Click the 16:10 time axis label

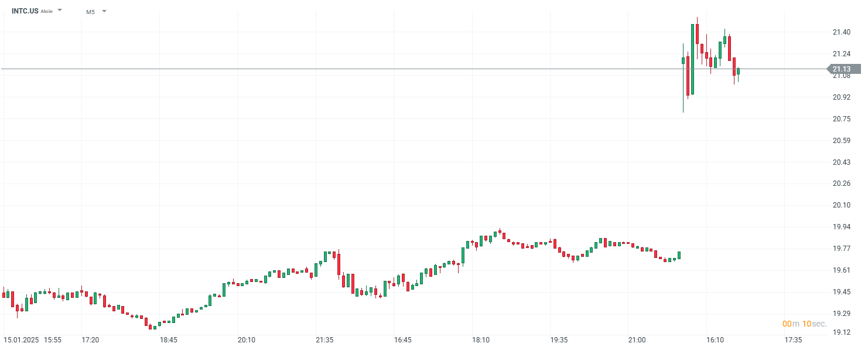[715, 340]
